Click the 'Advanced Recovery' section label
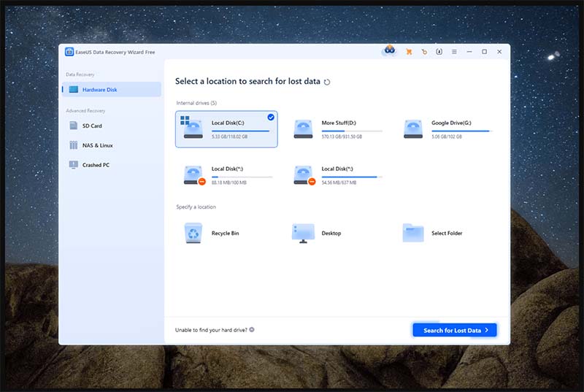The height and width of the screenshot is (392, 584). tap(85, 110)
